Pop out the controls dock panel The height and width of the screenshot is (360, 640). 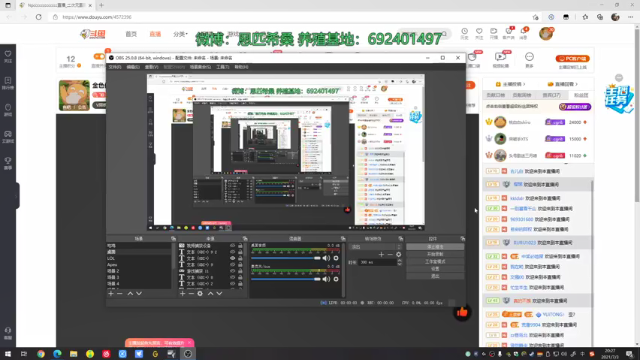click(462, 238)
